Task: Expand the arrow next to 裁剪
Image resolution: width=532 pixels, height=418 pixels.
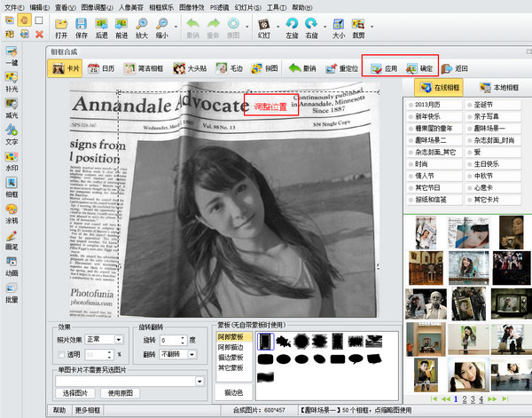Action: click(x=372, y=27)
